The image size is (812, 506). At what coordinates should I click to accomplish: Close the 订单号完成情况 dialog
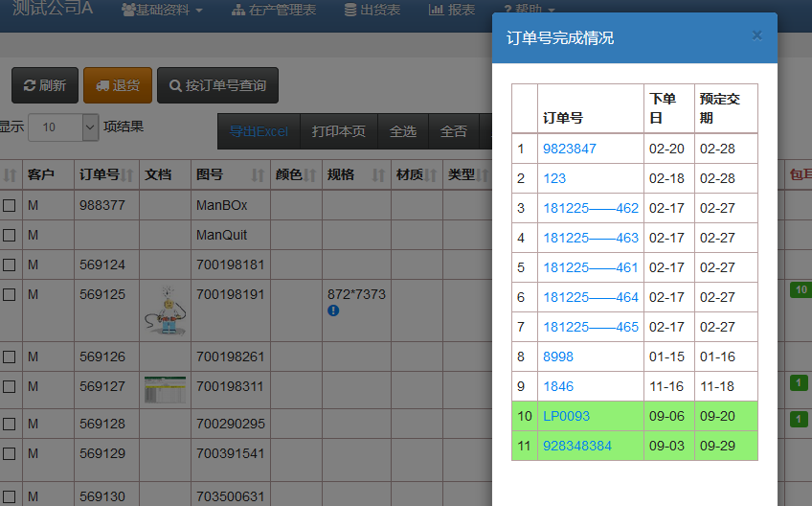(756, 35)
